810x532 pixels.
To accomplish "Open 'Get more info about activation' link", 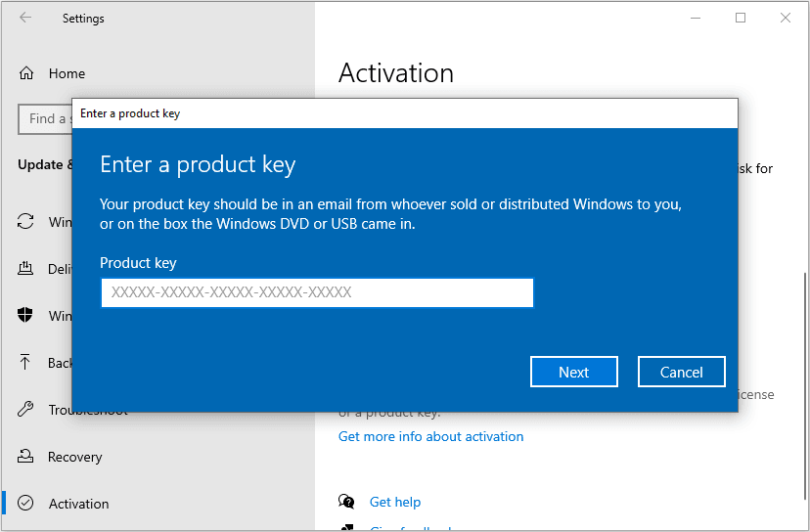I will click(x=430, y=436).
